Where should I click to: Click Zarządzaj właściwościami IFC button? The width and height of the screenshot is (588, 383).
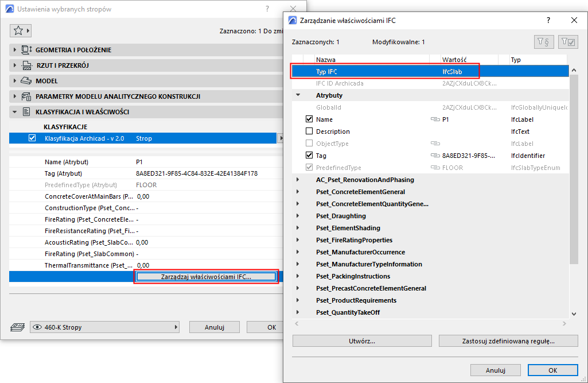(x=206, y=277)
